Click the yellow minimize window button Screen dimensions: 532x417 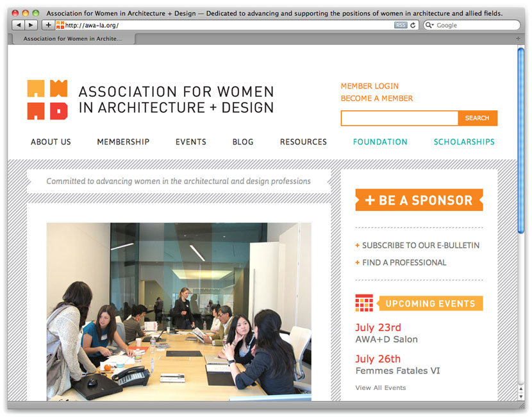point(26,13)
